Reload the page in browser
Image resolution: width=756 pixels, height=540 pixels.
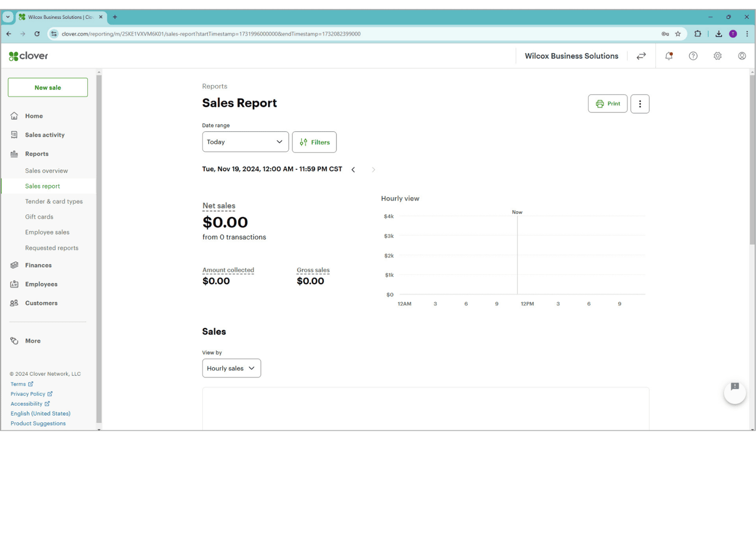tap(37, 34)
